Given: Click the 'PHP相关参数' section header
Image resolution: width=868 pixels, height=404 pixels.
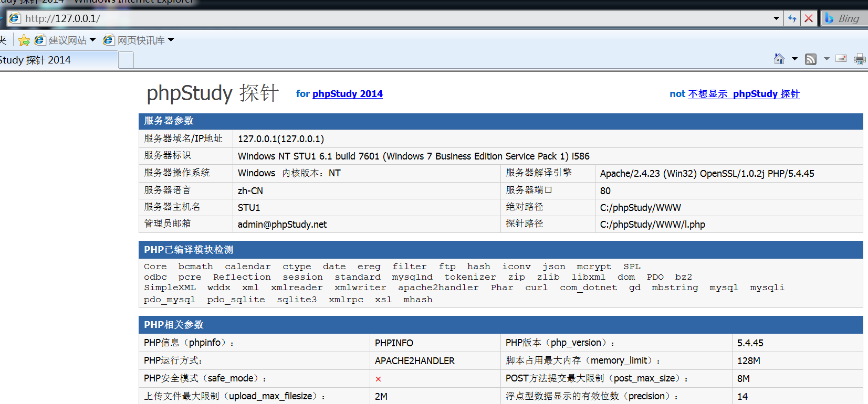Looking at the screenshot, I should tap(500, 325).
